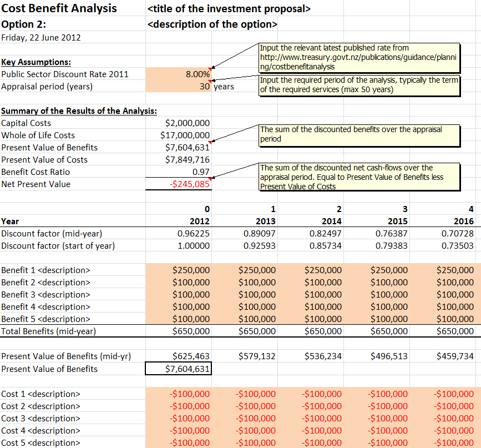Click the Benefit Cost Ratio value 0.97

click(x=179, y=172)
